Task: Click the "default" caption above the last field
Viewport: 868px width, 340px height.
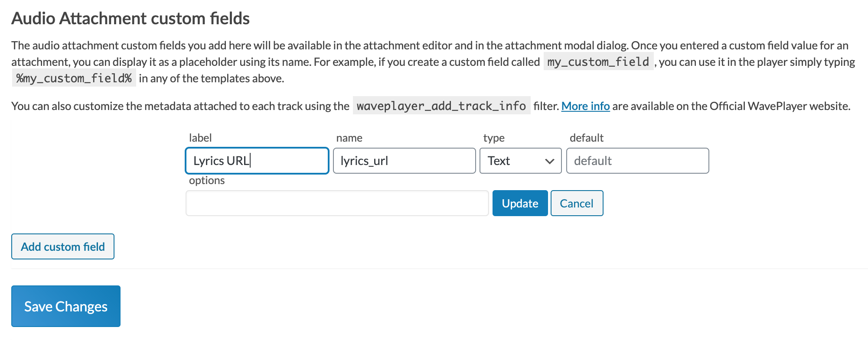Action: [x=586, y=138]
